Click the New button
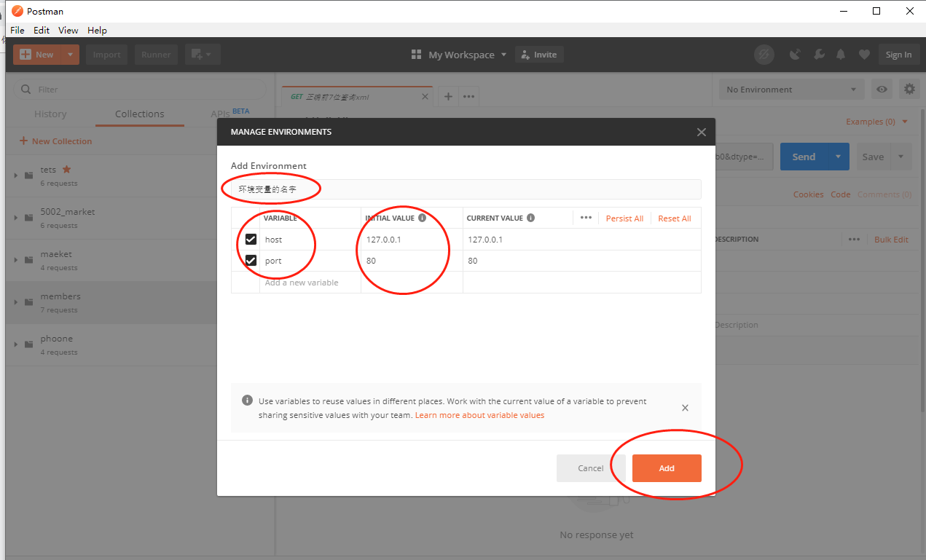The height and width of the screenshot is (560, 926). click(37, 55)
